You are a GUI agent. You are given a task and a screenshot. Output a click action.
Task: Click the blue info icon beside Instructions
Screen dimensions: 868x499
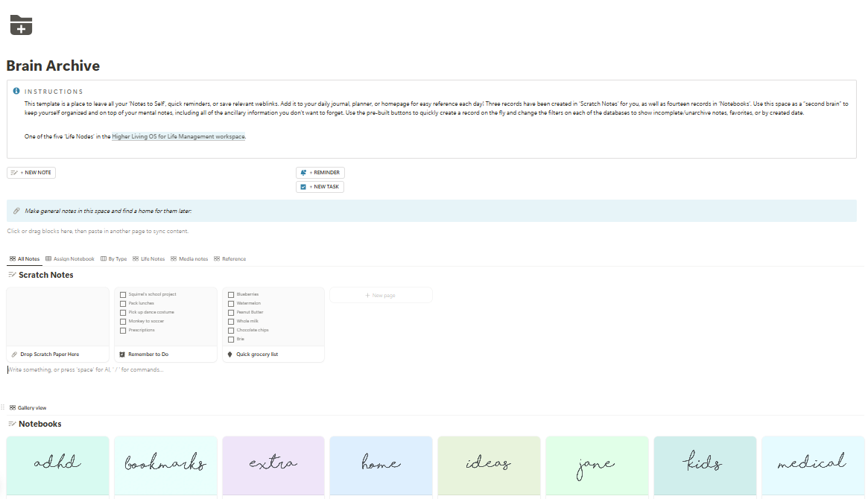16,91
